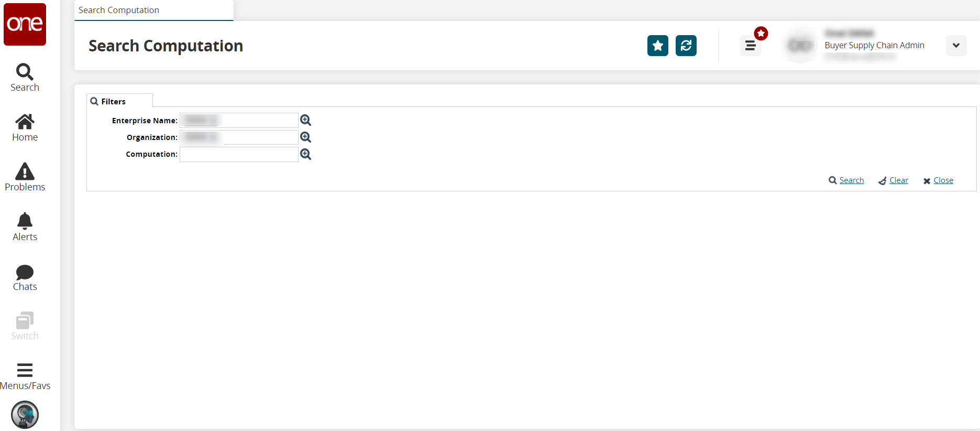Click the Search link in filters

click(x=851, y=180)
